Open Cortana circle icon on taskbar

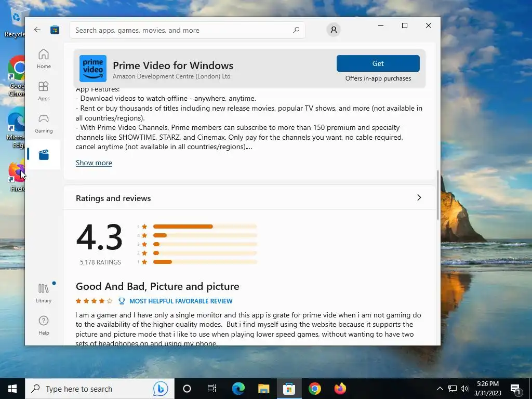tap(187, 389)
